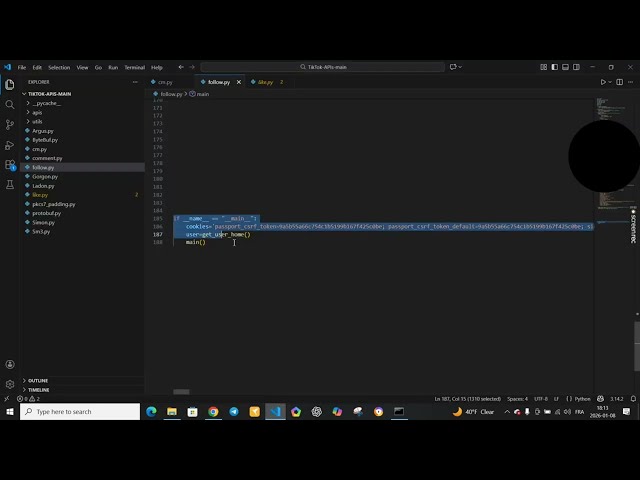This screenshot has height=480, width=640.
Task: Open the Accounts icon in activity bar
Action: pos(10,364)
